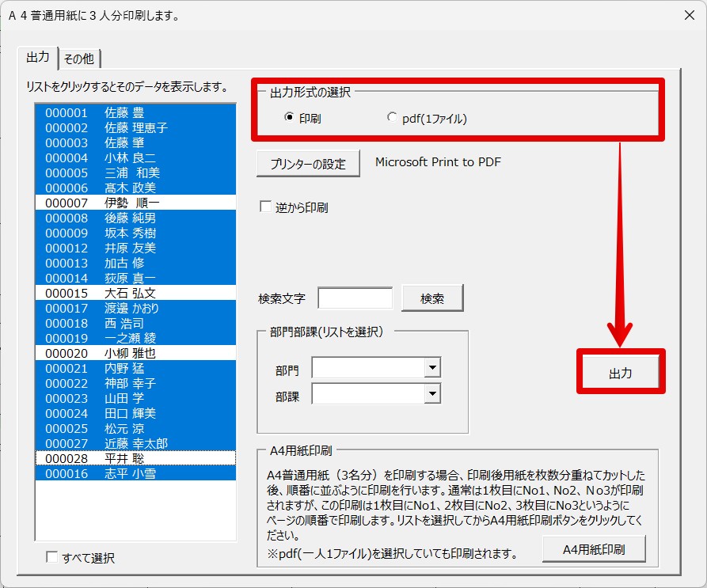Image resolution: width=707 pixels, height=588 pixels.
Task: Select list row 000023 山田 学
Action: pos(135,398)
